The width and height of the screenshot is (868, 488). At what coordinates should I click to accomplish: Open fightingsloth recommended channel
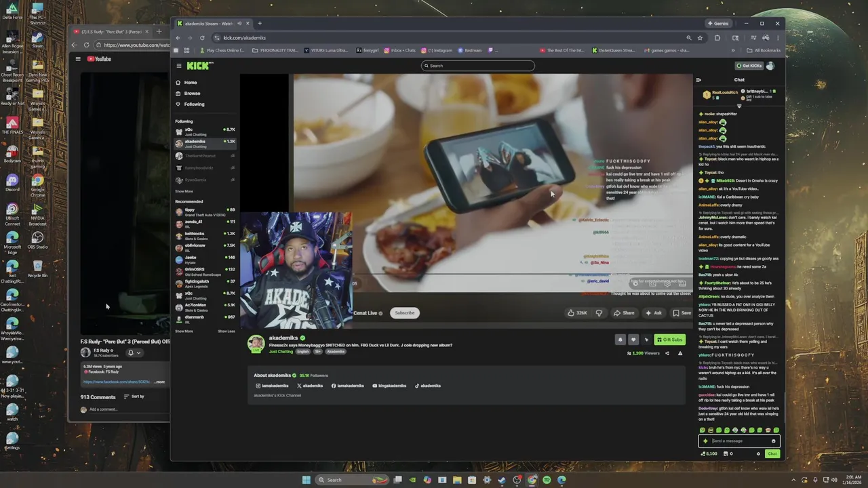pos(205,283)
